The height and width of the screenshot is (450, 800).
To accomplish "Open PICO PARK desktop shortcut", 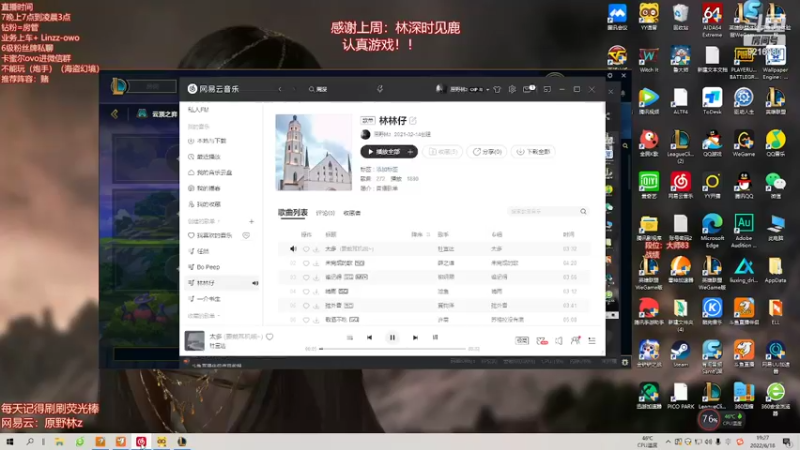I will (680, 396).
